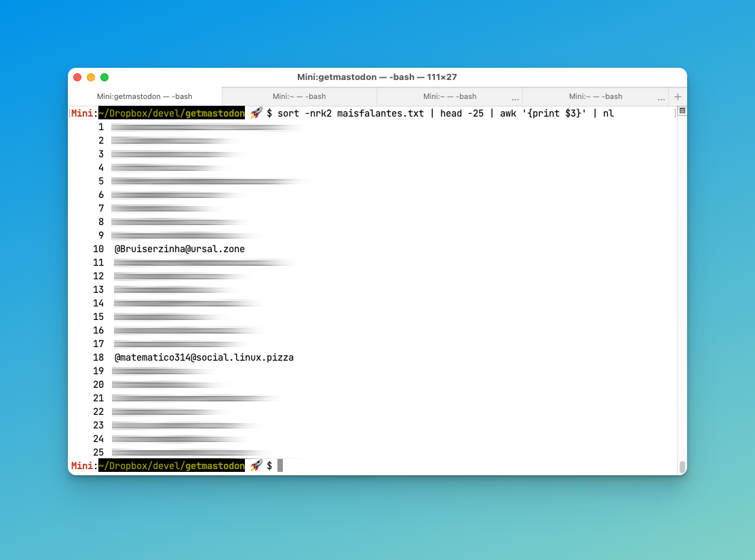755x560 pixels.
Task: Click the cursor block at the bottom prompt
Action: click(x=279, y=466)
